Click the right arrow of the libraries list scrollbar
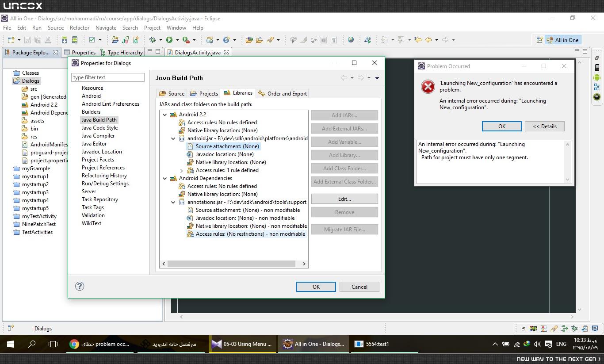The height and width of the screenshot is (364, 604). coord(304,264)
